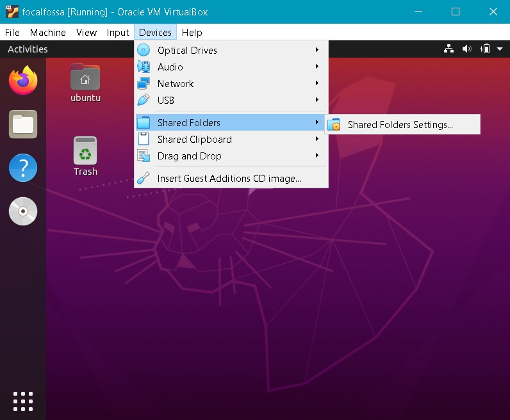The image size is (510, 420).
Task: Click the Activities button
Action: pyautogui.click(x=28, y=49)
